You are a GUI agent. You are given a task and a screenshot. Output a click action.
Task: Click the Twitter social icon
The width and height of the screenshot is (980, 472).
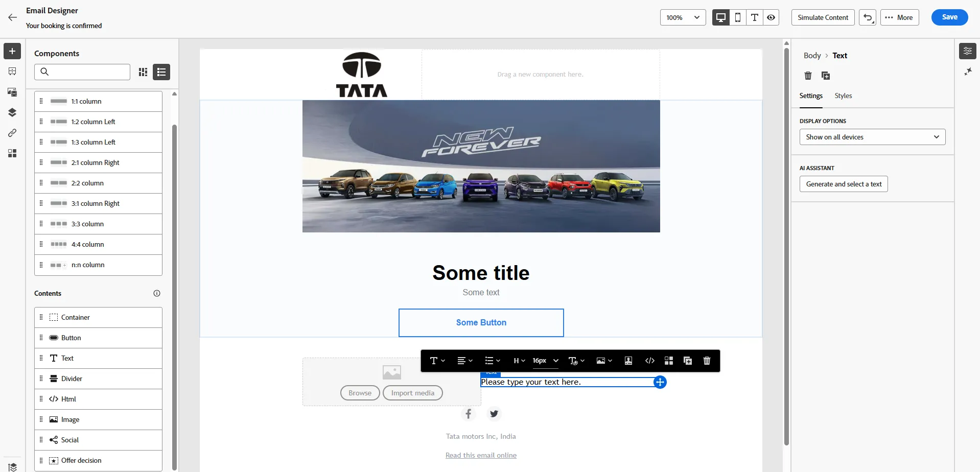(x=494, y=414)
